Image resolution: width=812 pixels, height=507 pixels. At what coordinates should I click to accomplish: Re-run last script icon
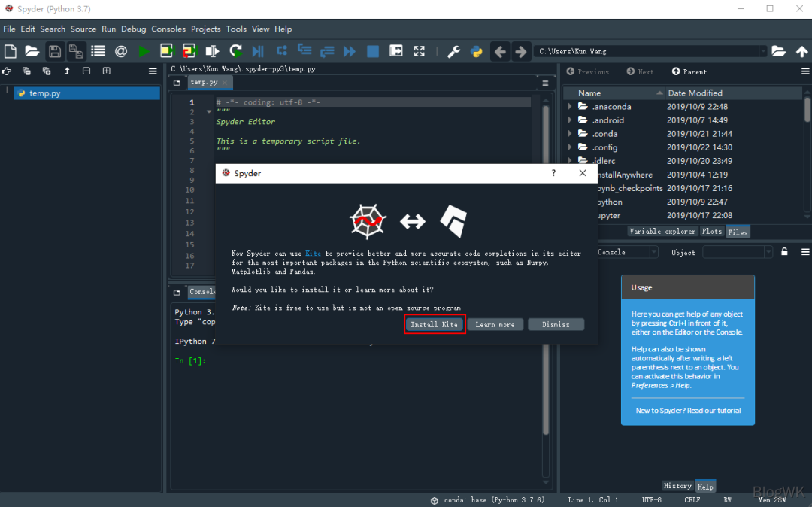(x=235, y=50)
